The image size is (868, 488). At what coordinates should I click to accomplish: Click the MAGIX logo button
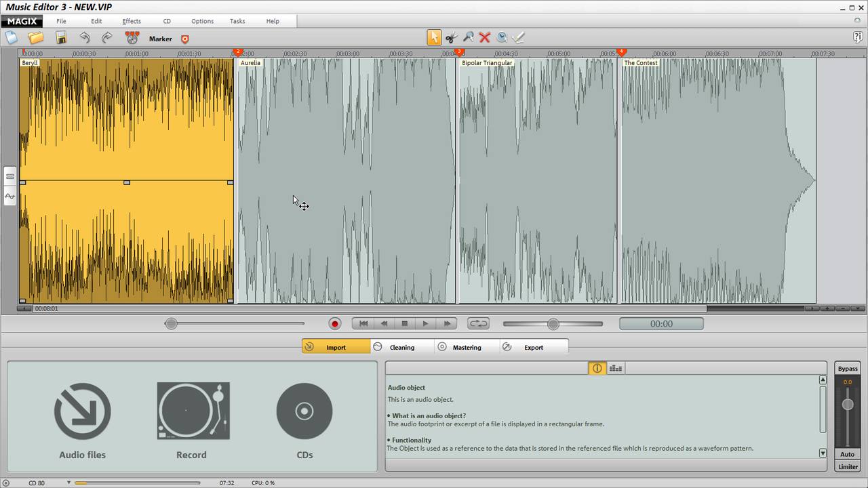click(22, 21)
